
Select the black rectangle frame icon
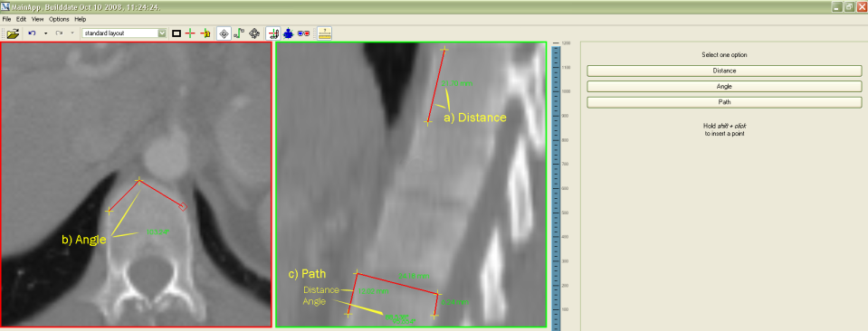point(176,33)
